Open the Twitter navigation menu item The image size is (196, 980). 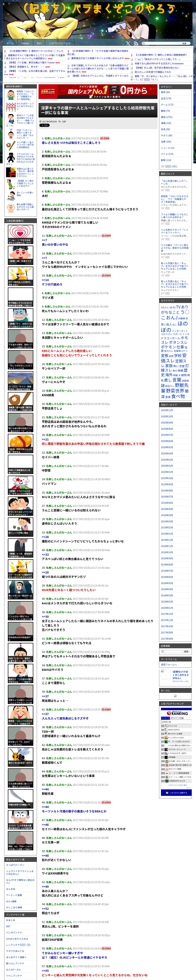click(x=25, y=43)
